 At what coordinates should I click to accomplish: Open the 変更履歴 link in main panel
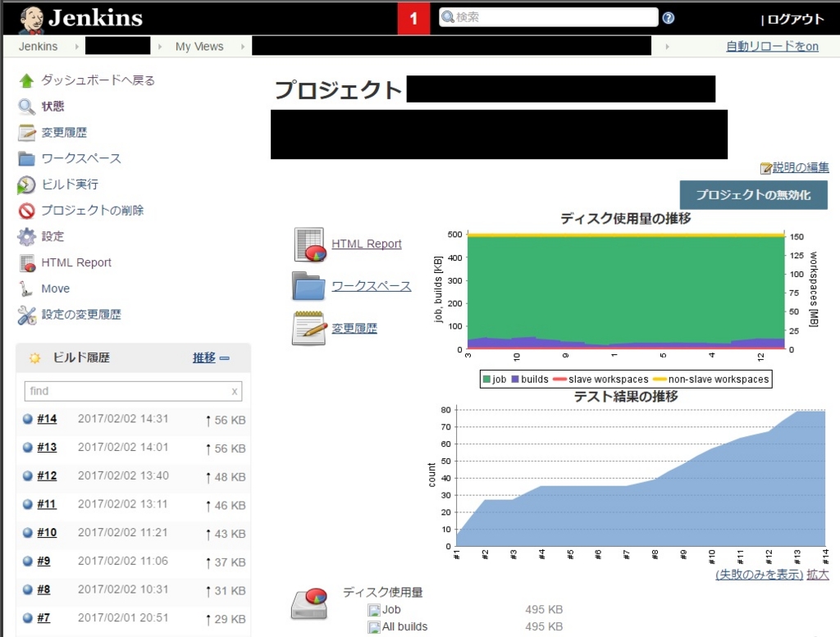[x=354, y=328]
